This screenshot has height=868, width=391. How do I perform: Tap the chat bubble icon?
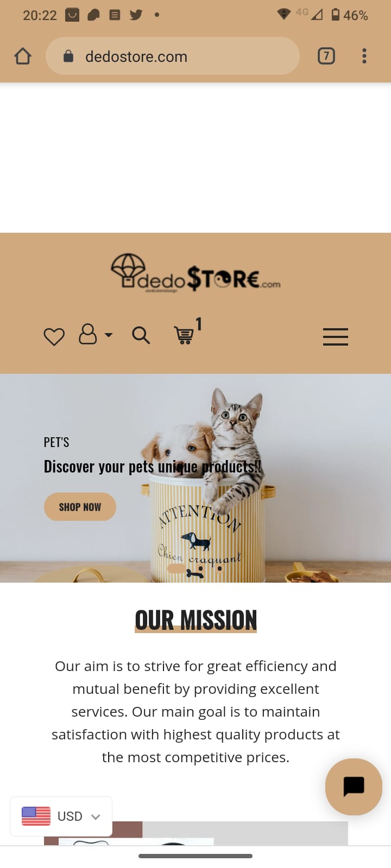[354, 787]
